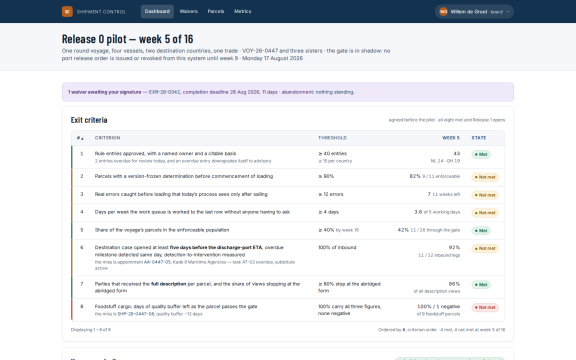Image resolution: width=576 pixels, height=360 pixels.
Task: Select criterion "Parcels with a version-frozen determination"
Action: click(x=184, y=176)
